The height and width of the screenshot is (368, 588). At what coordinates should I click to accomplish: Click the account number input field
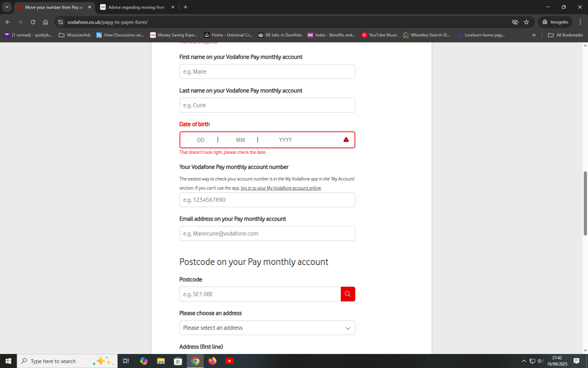click(267, 200)
